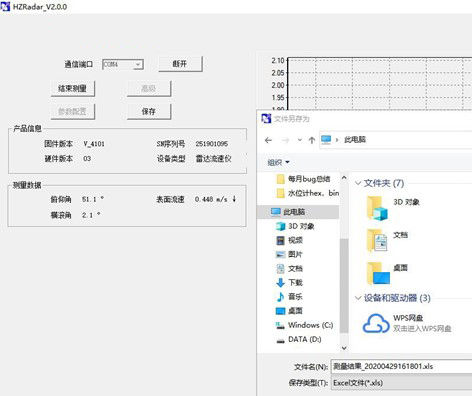This screenshot has width=472, height=396.
Task: Open 文档 in the navigation tree
Action: [x=289, y=268]
